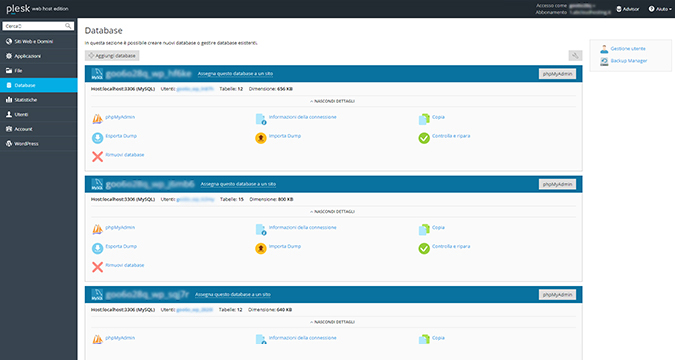Click phpMyAdmin button in second database header

tap(557, 184)
